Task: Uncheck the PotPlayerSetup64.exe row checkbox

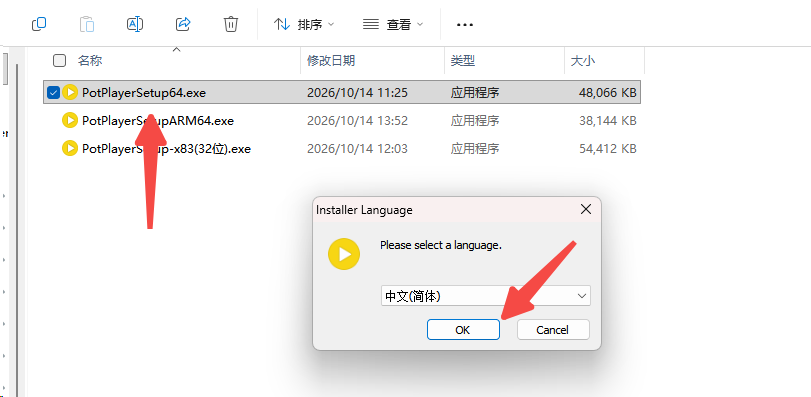Action: [53, 93]
